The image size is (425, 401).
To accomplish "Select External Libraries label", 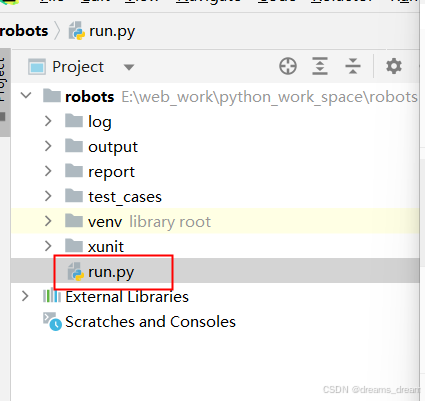I will 127,297.
